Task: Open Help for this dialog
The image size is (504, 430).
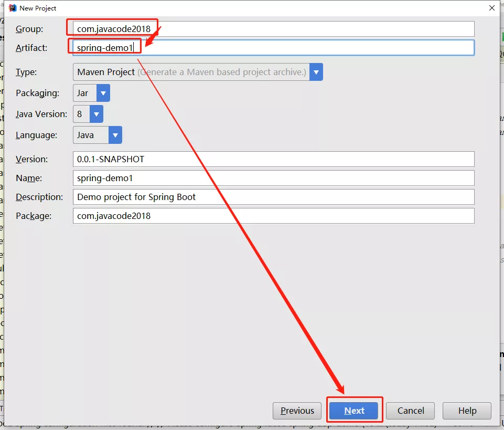Action: click(x=467, y=411)
